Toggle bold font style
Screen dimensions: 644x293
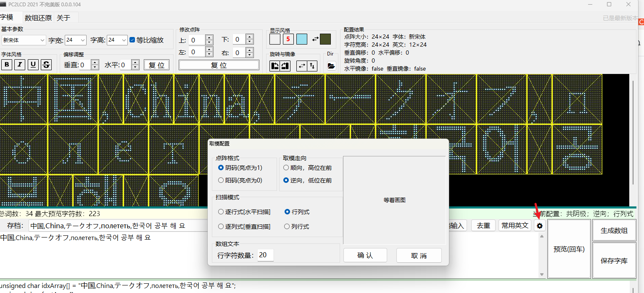pyautogui.click(x=7, y=65)
